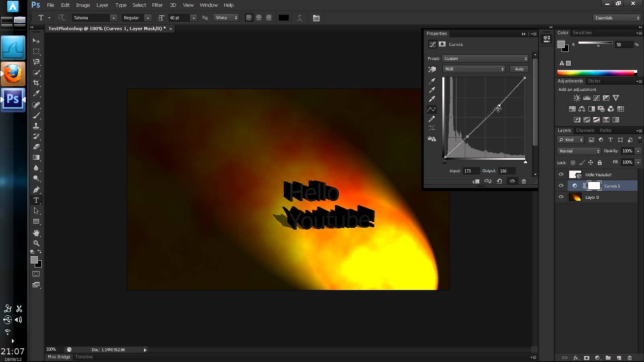Image resolution: width=644 pixels, height=362 pixels.
Task: Choose the Pen tool
Action: pos(36,189)
